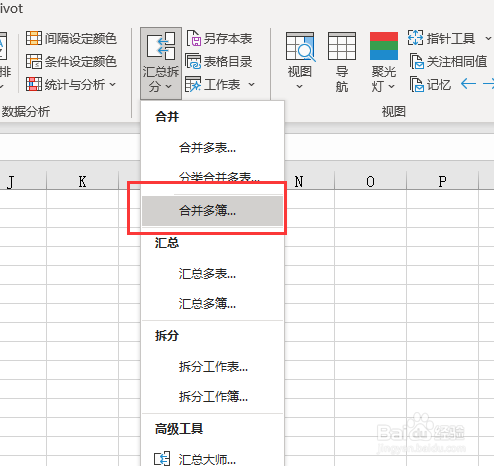Screen dimensions: 494x466
Task: Select 分类合并多表... menu item
Action: (212, 177)
